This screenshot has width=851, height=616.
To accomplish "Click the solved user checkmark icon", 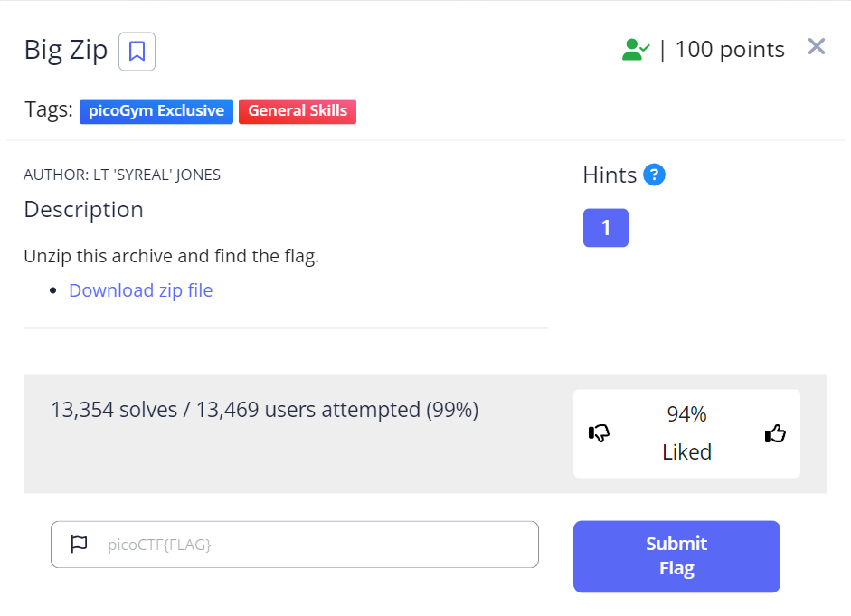I will pyautogui.click(x=636, y=50).
